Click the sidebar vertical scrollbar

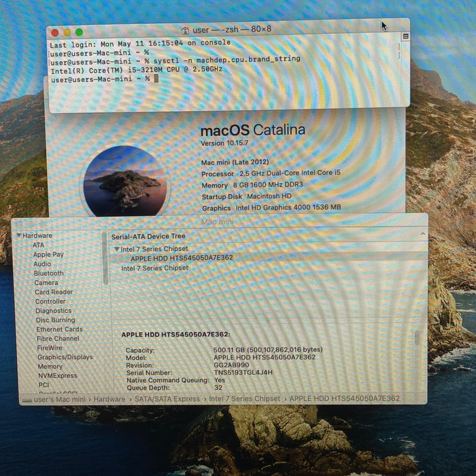[x=105, y=258]
